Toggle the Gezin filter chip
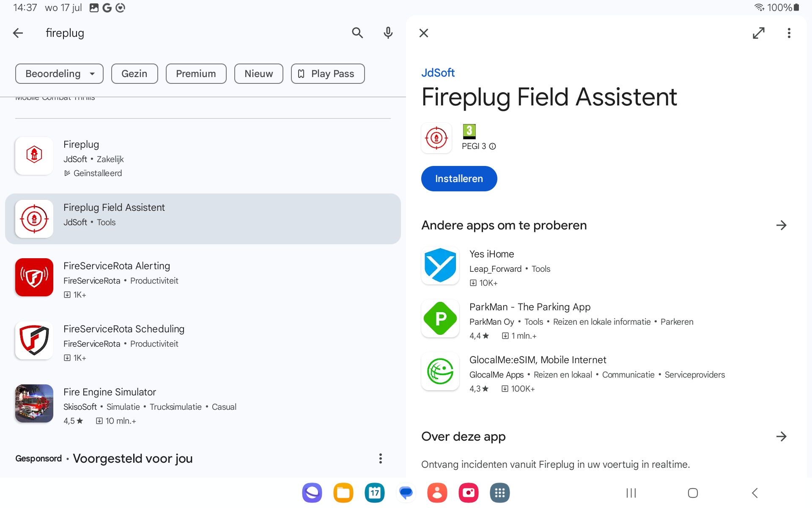This screenshot has width=812, height=508. click(134, 74)
